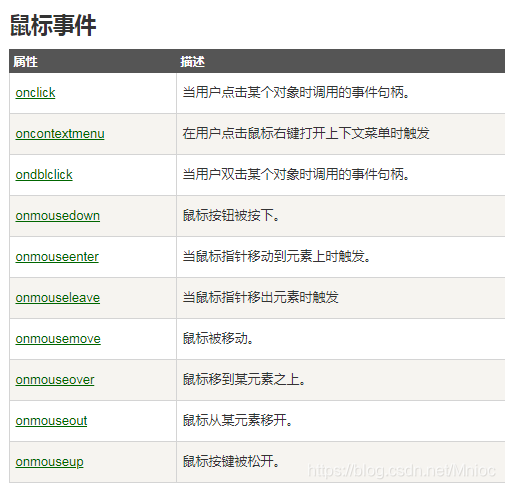Open the onmouseover link
The width and height of the screenshot is (505, 489).
click(55, 380)
